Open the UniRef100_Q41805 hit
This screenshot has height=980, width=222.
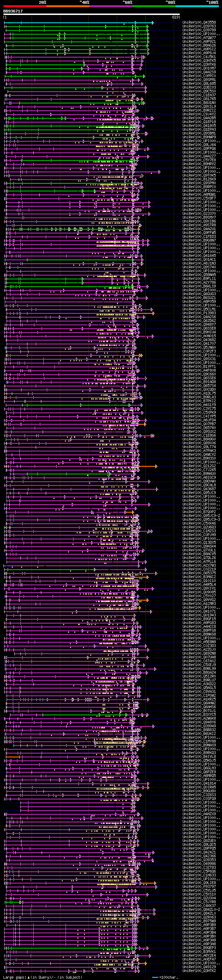199,125
